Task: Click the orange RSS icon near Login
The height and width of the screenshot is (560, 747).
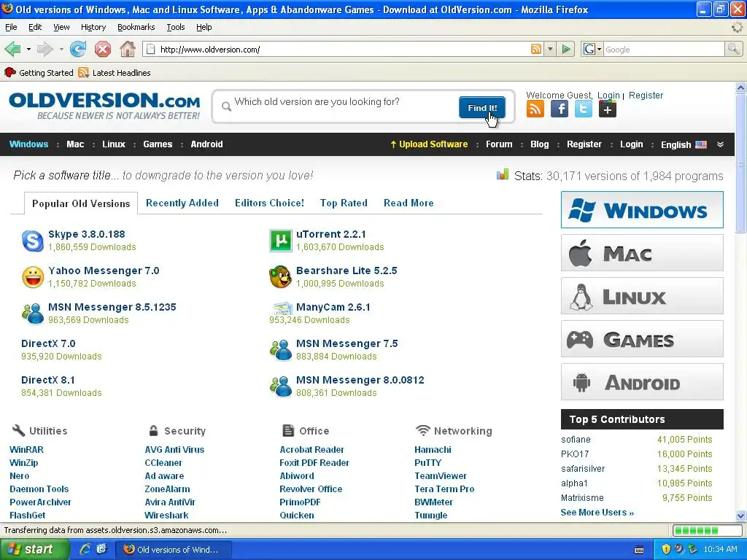Action: 535,109
